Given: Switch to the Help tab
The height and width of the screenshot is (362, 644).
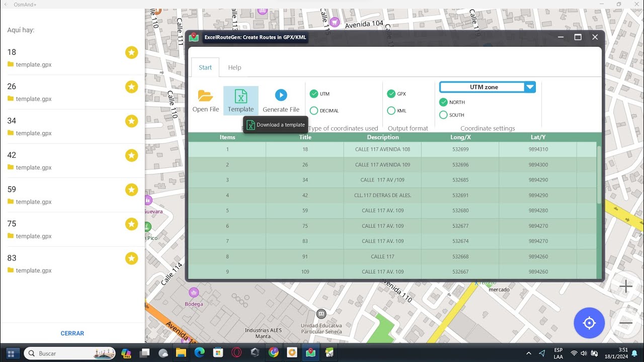Looking at the screenshot, I should [x=234, y=67].
